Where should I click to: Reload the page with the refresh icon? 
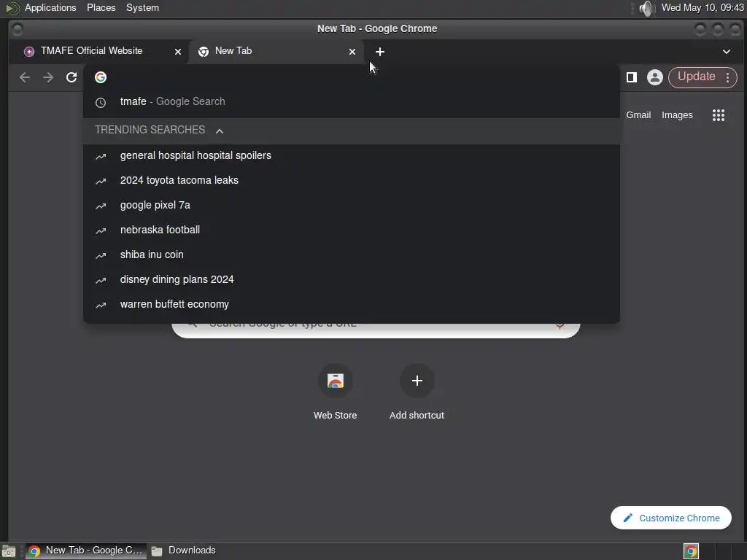click(71, 77)
